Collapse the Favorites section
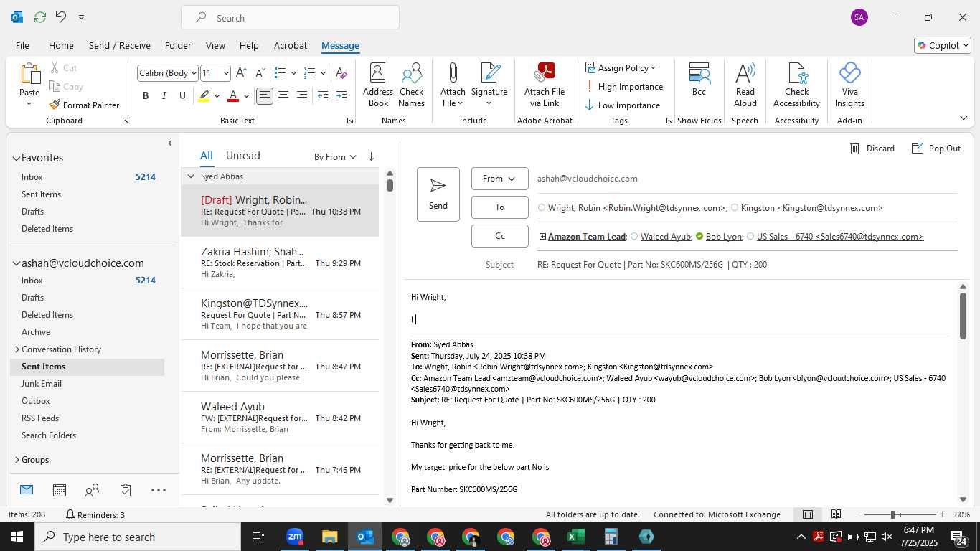The image size is (980, 551). pos(17,158)
